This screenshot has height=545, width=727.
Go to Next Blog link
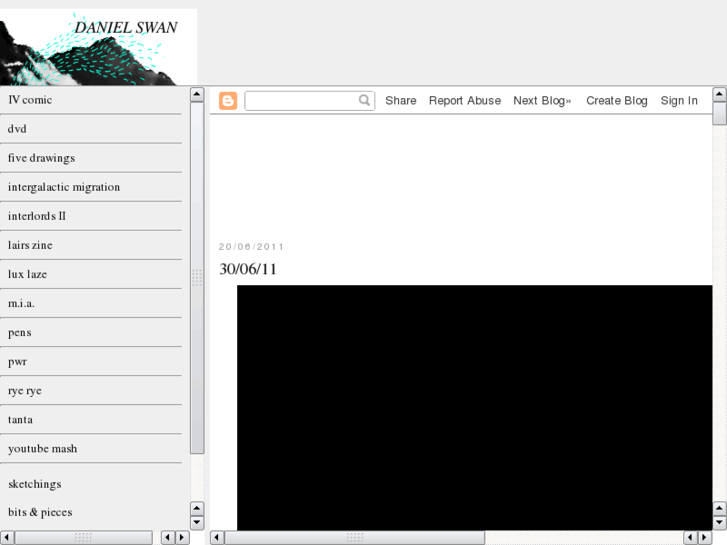[x=542, y=101]
